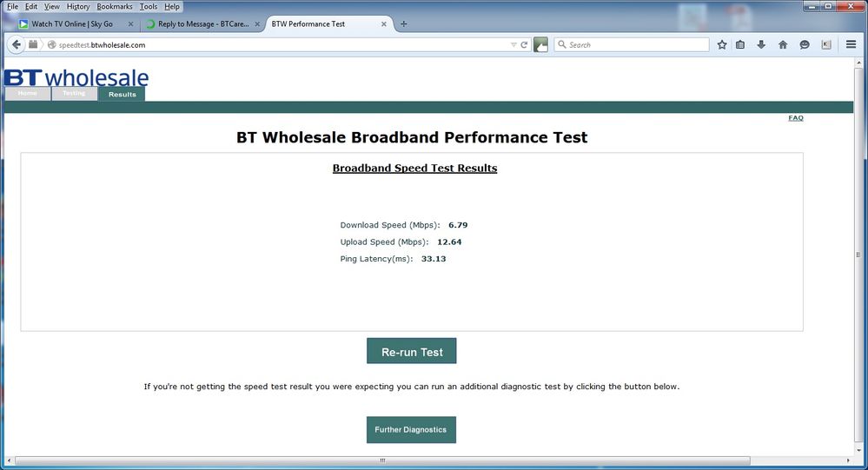This screenshot has height=470, width=868.
Task: Go to the Home page icon
Action: point(783,45)
